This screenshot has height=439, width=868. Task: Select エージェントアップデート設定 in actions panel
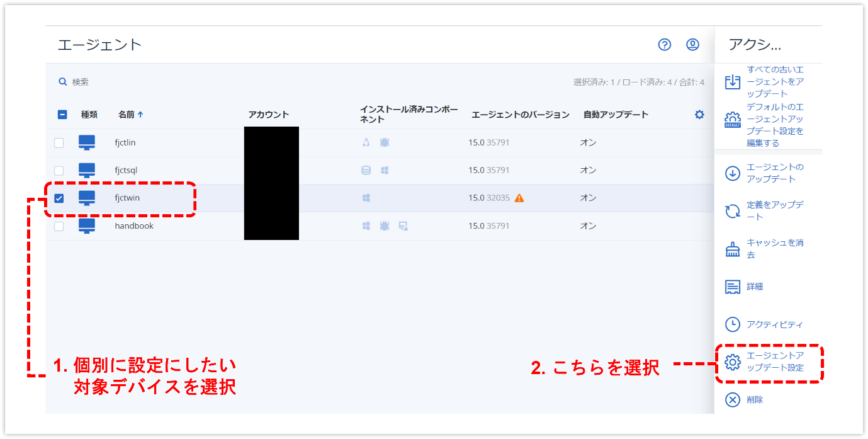click(x=774, y=362)
